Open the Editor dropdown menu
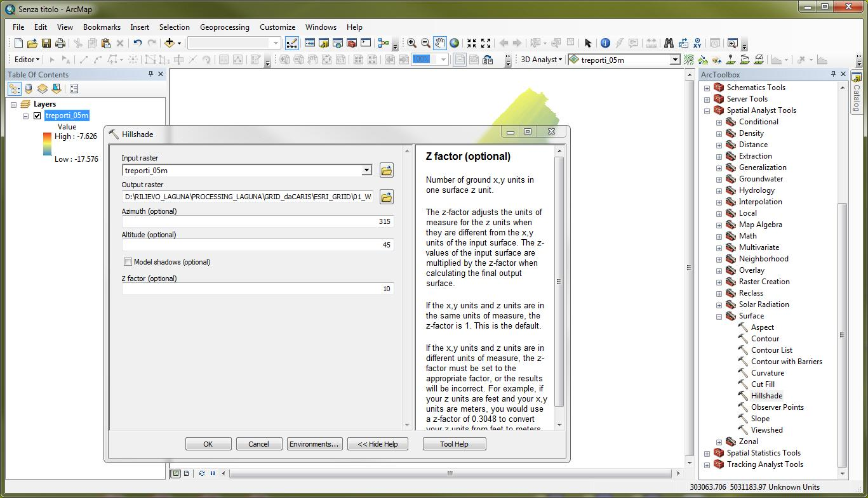 tap(27, 60)
